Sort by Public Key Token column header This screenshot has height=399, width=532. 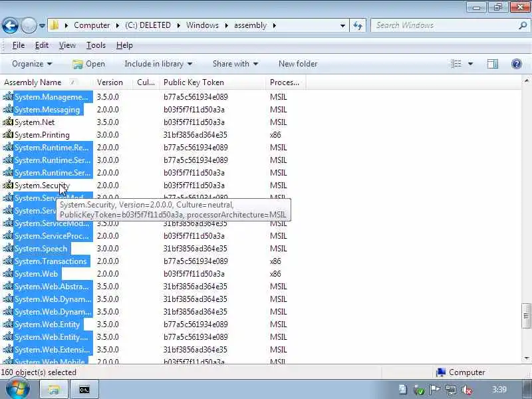(x=213, y=82)
